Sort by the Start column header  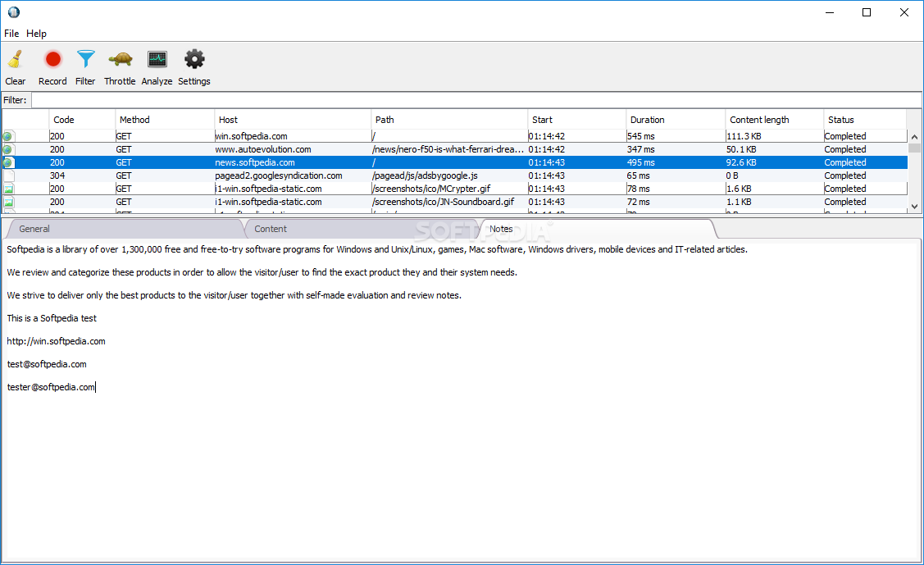(576, 120)
